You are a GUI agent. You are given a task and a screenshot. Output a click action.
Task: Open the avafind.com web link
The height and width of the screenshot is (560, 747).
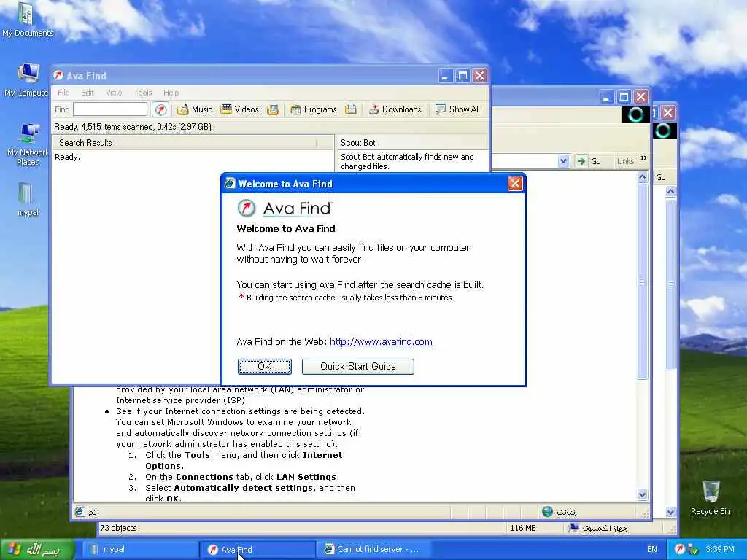pyautogui.click(x=381, y=341)
